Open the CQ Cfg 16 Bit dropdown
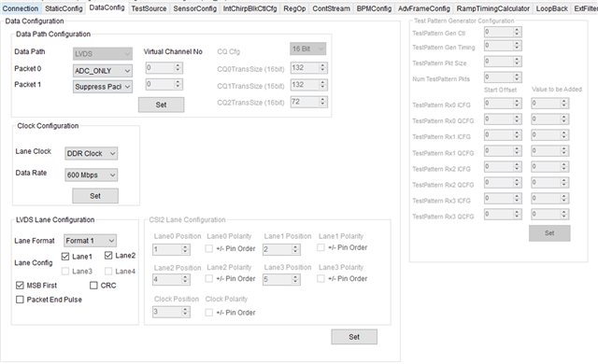 (x=307, y=49)
